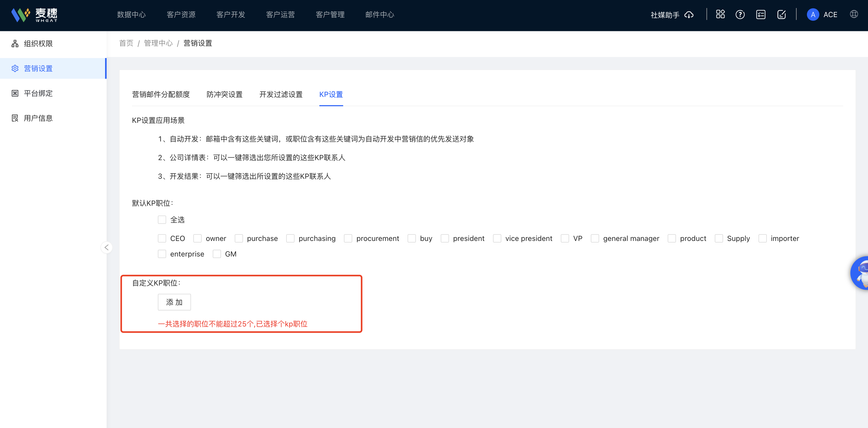868x428 pixels.
Task: Open the 客户资源 top menu
Action: click(x=181, y=15)
